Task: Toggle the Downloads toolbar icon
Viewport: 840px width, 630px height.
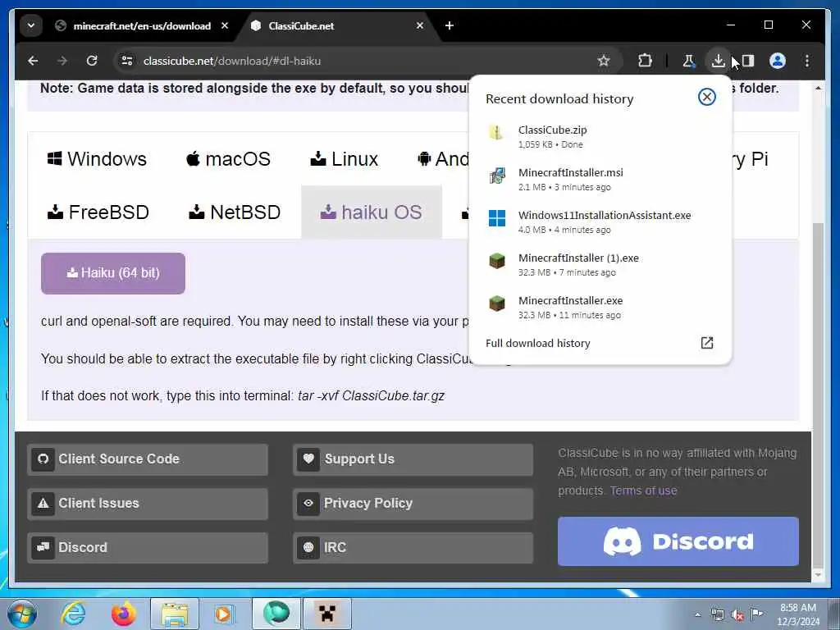Action: [x=719, y=61]
